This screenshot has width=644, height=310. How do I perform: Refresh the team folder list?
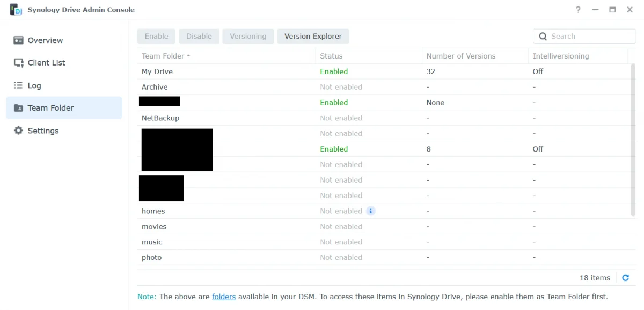pos(625,277)
